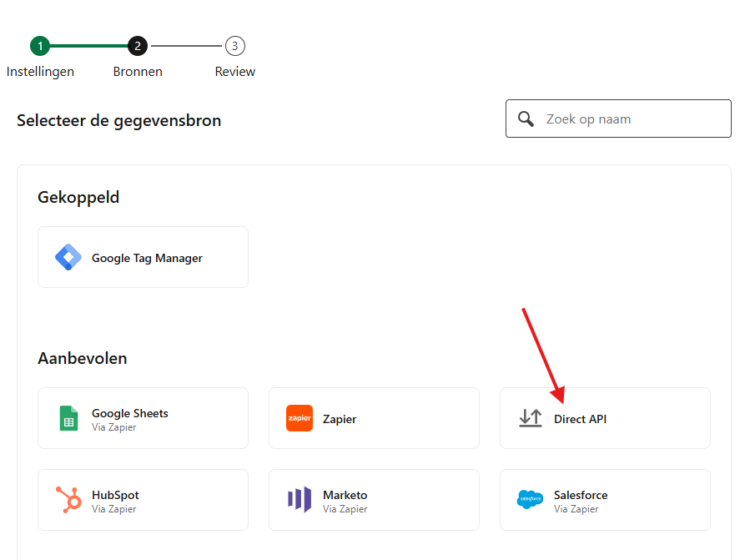
Task: Click the orange HubSpot logo icon
Action: pyautogui.click(x=68, y=500)
